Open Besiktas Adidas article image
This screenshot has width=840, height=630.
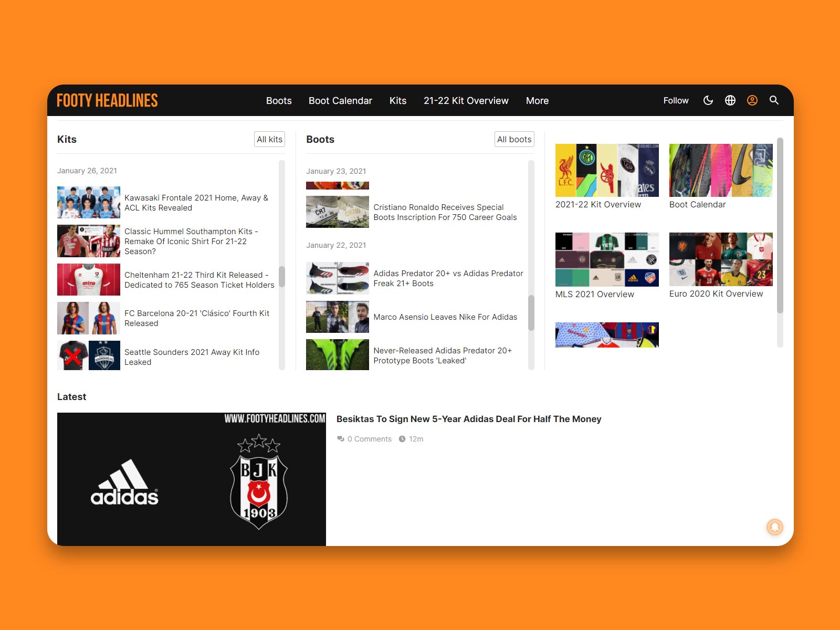click(192, 479)
